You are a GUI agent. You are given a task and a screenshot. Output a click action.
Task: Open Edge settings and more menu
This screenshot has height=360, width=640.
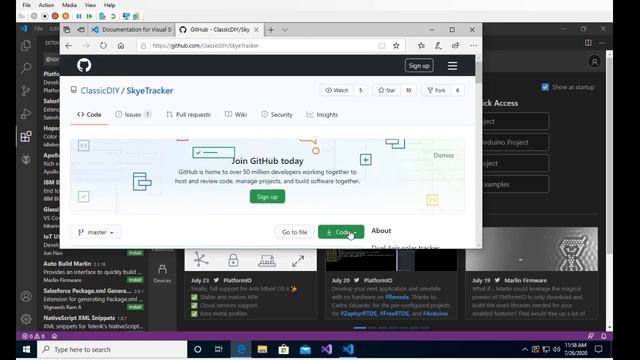(473, 46)
